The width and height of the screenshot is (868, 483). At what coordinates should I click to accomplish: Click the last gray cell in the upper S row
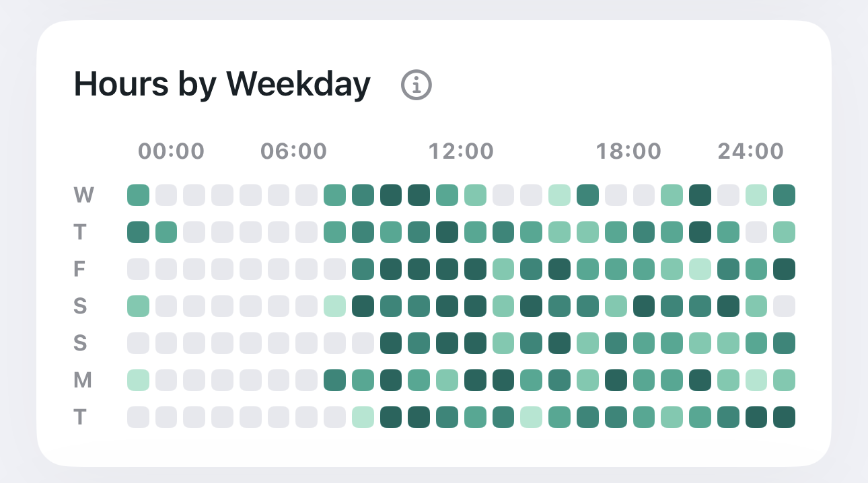pos(784,306)
